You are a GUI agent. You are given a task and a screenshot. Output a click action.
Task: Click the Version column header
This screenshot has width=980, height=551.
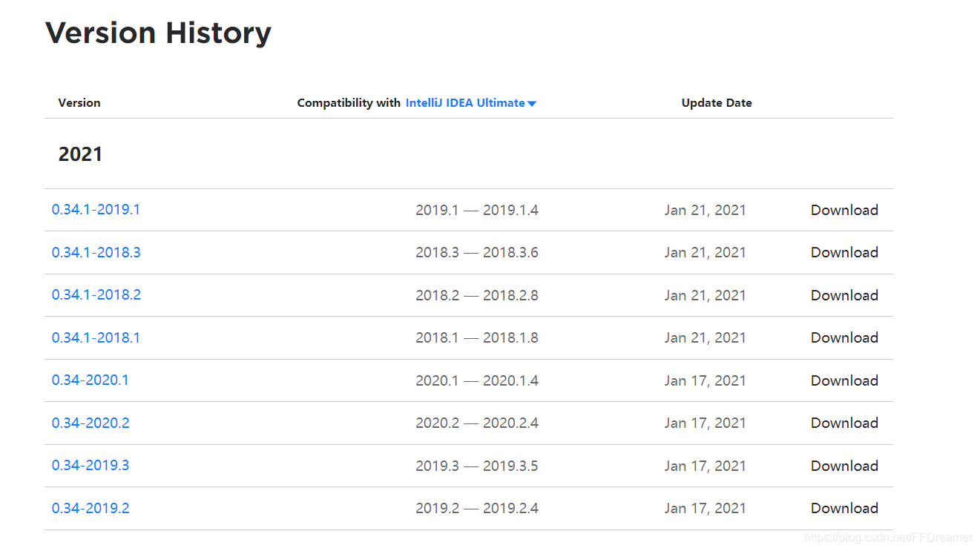[x=79, y=103]
